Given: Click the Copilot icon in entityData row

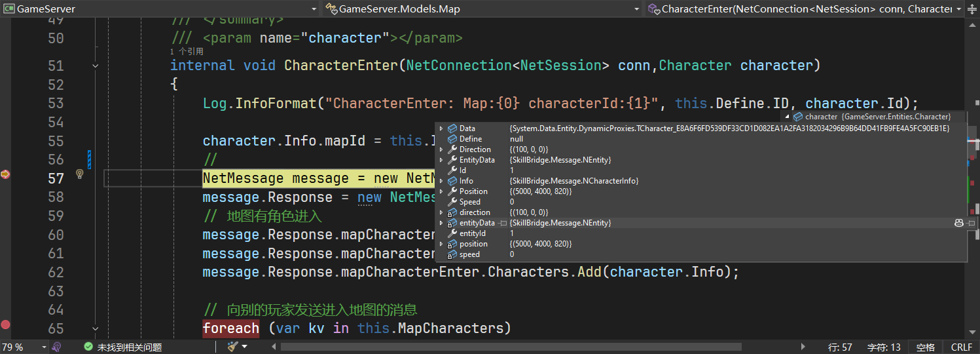Looking at the screenshot, I should tap(958, 224).
